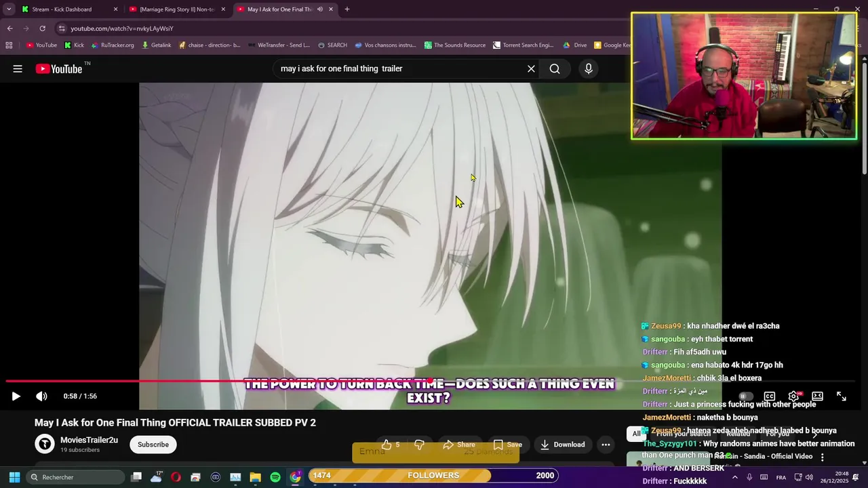View site information beside the URL
Screen dimensions: 868x488
[x=62, y=28]
